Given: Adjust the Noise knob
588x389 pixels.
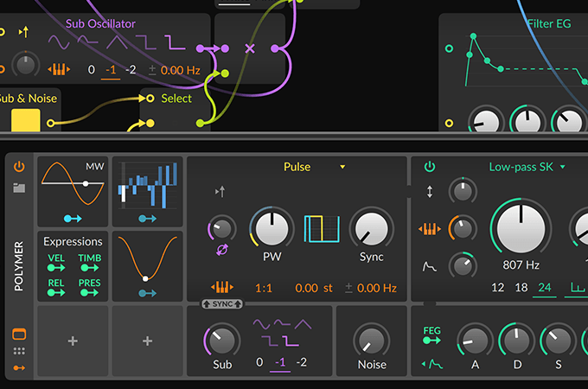Looking at the screenshot, I should [371, 341].
